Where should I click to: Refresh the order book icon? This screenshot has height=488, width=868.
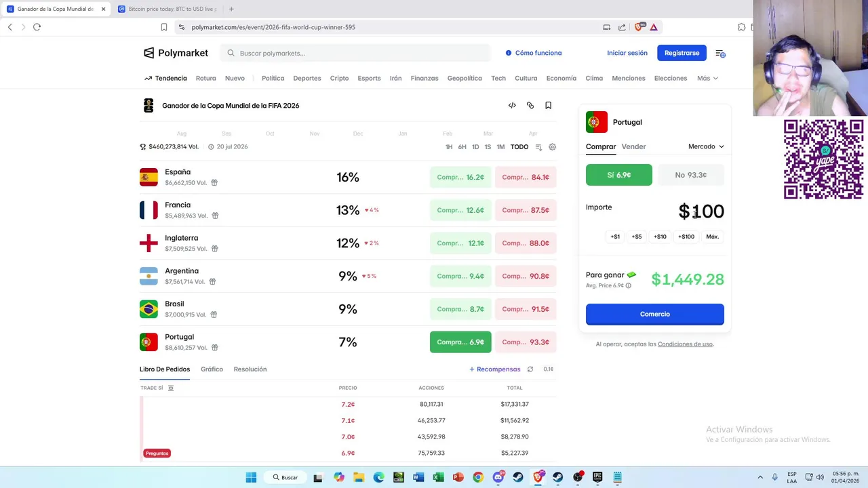[530, 369]
